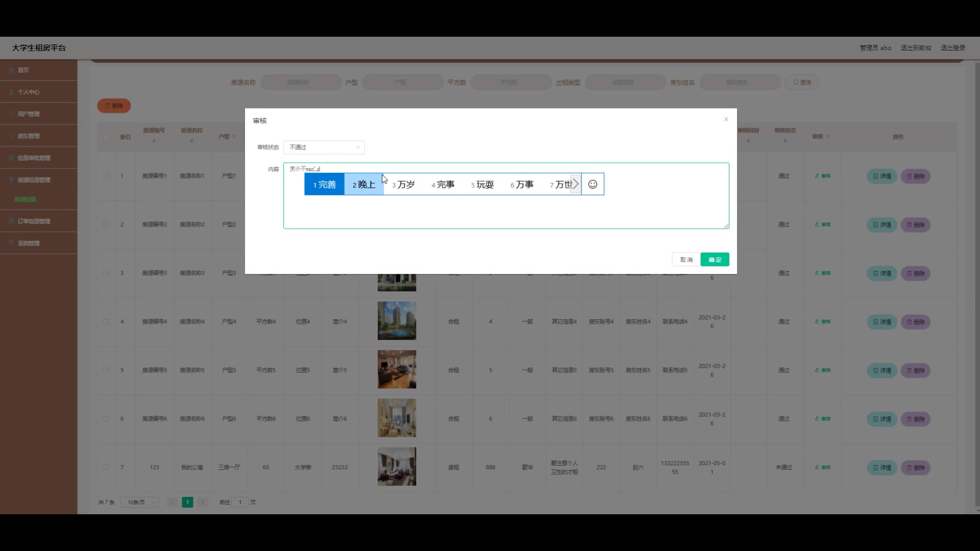Select IME candidate 完善
This screenshot has width=980, height=551.
pyautogui.click(x=324, y=184)
